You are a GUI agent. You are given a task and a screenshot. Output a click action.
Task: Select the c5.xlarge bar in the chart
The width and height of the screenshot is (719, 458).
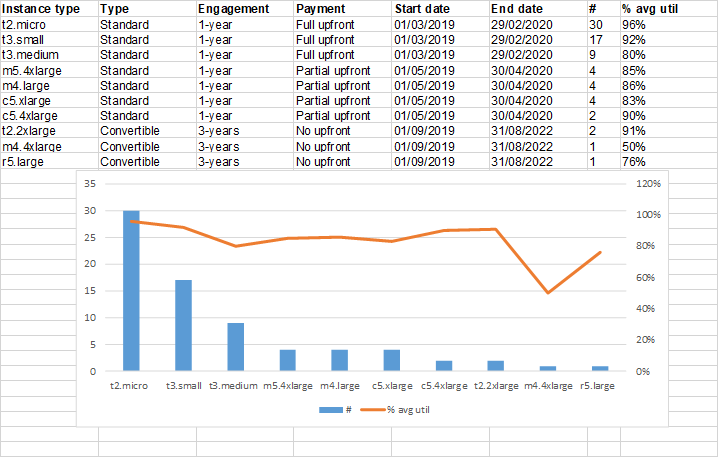pos(392,360)
